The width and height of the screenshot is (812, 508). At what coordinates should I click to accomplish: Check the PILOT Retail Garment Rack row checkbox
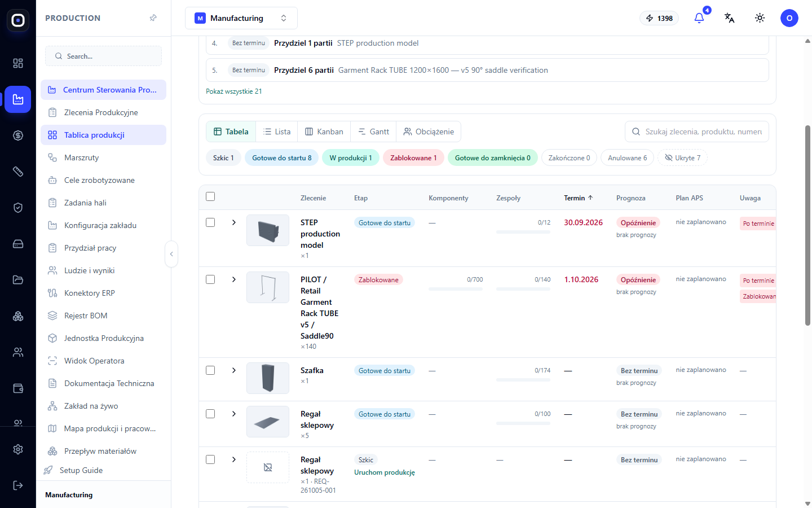210,279
